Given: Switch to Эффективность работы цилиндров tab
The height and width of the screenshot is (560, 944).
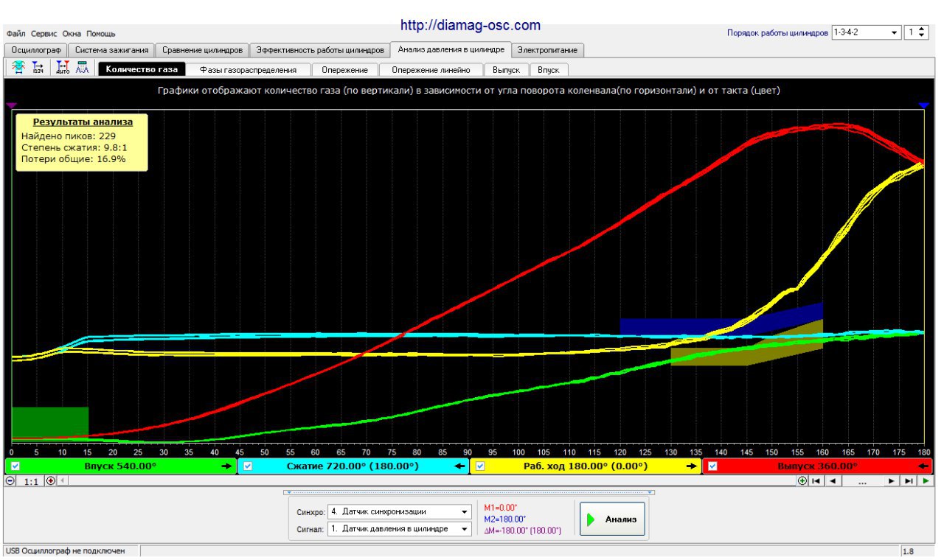Looking at the screenshot, I should [320, 50].
